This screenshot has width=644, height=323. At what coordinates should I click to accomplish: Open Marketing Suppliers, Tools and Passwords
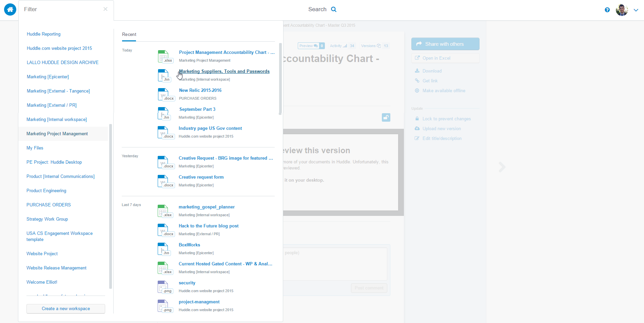(224, 72)
